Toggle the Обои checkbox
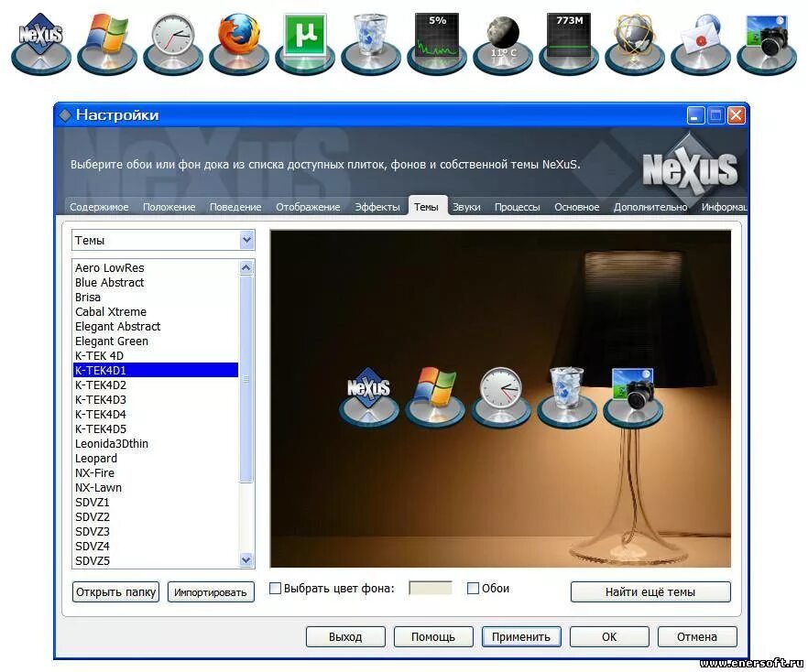808x672 pixels. 473,588
